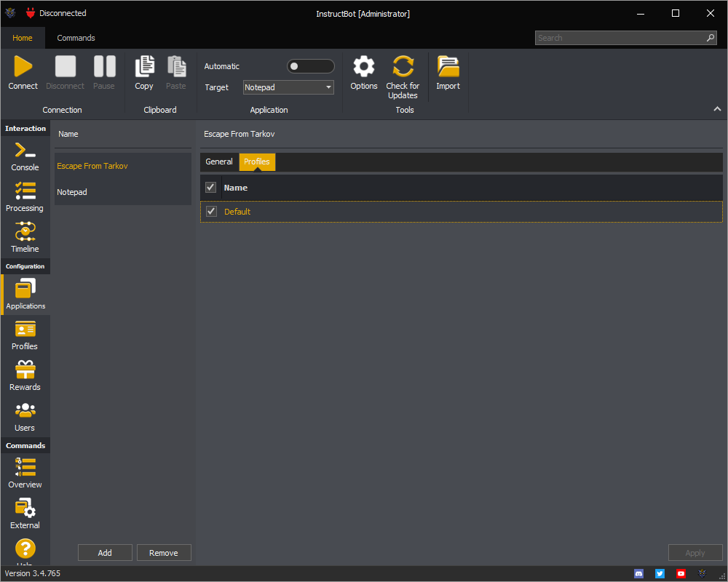Toggle the Automatic switch
Image resolution: width=728 pixels, height=582 pixels.
tap(311, 66)
